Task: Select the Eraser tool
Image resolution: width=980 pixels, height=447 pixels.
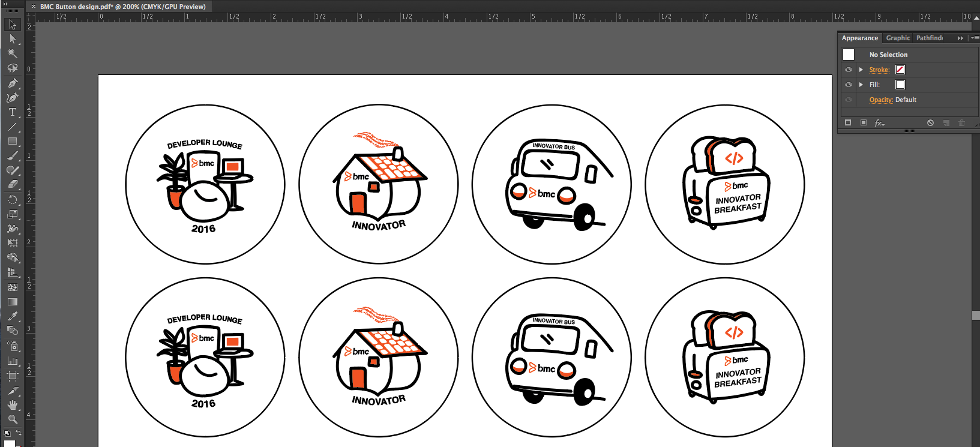Action: 12,184
